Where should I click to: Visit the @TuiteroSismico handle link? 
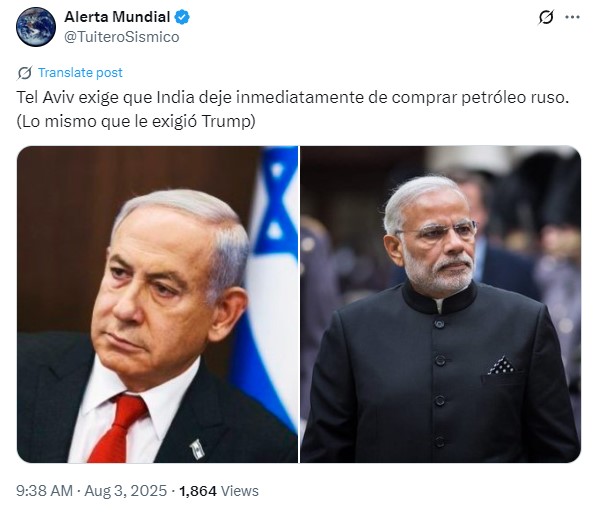click(122, 37)
